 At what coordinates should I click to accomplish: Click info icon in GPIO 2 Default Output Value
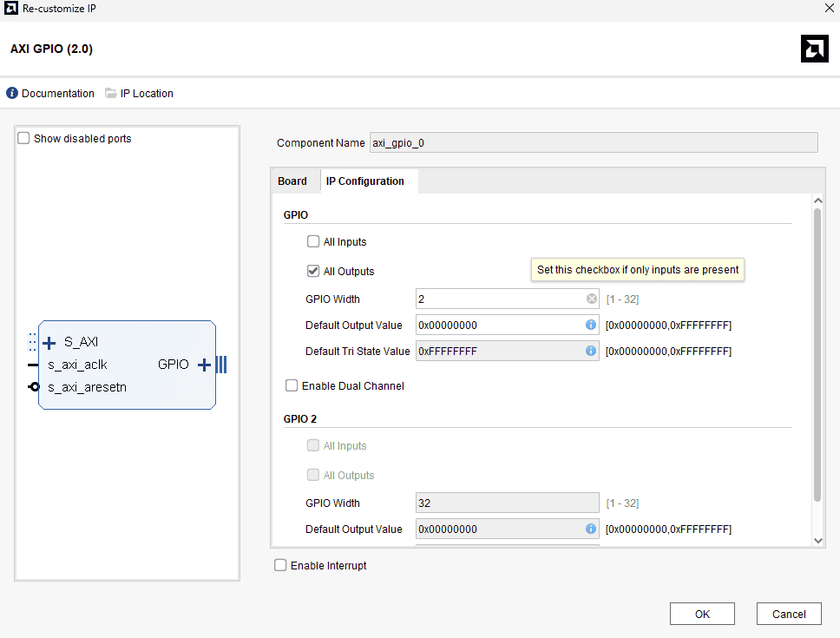pyautogui.click(x=591, y=529)
